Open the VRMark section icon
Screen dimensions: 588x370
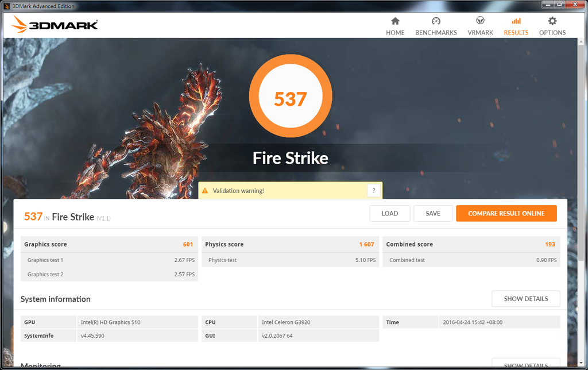coord(480,21)
